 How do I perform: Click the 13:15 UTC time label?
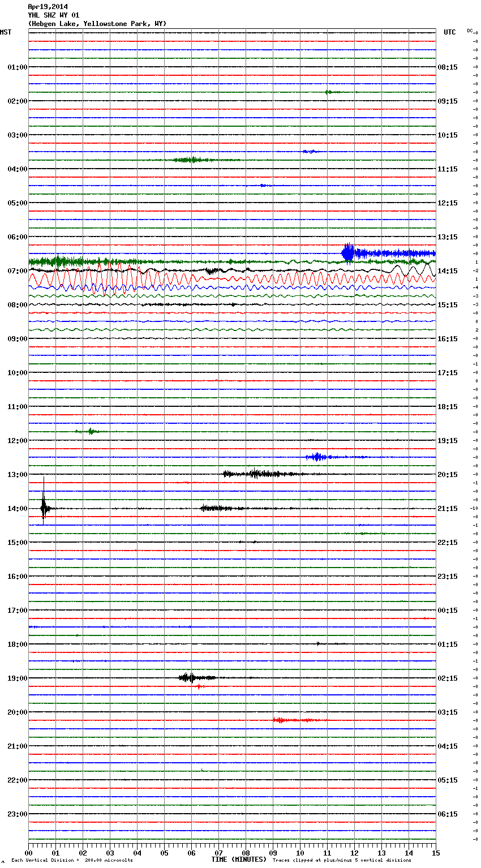tap(448, 237)
